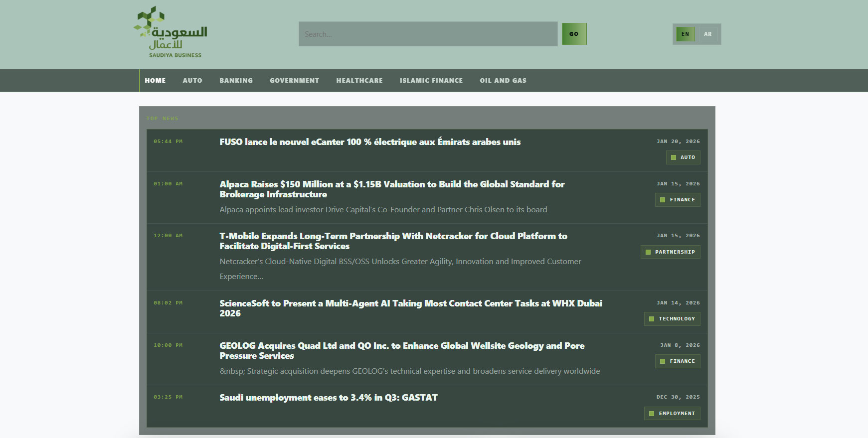Click the Saudiya Business logo
The height and width of the screenshot is (438, 868).
(x=171, y=33)
